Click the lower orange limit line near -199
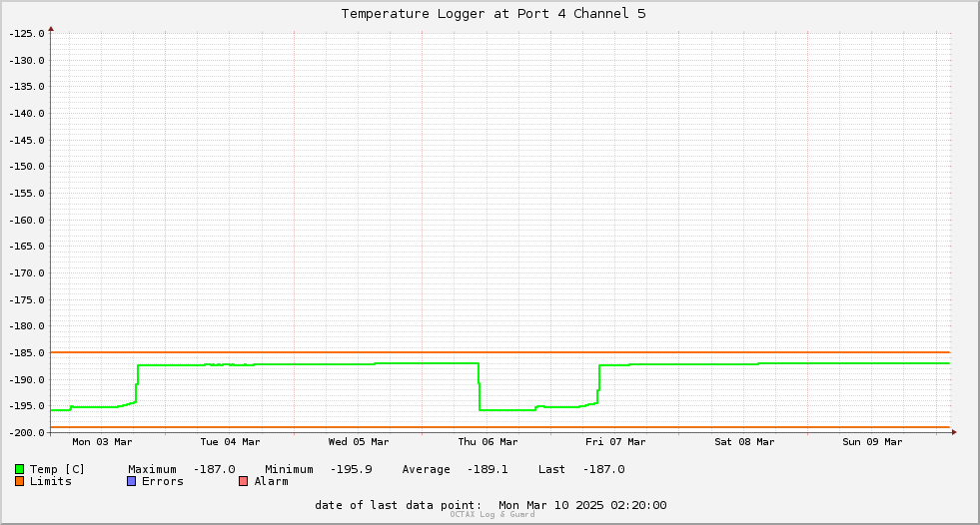Image resolution: width=980 pixels, height=525 pixels. tap(500, 427)
